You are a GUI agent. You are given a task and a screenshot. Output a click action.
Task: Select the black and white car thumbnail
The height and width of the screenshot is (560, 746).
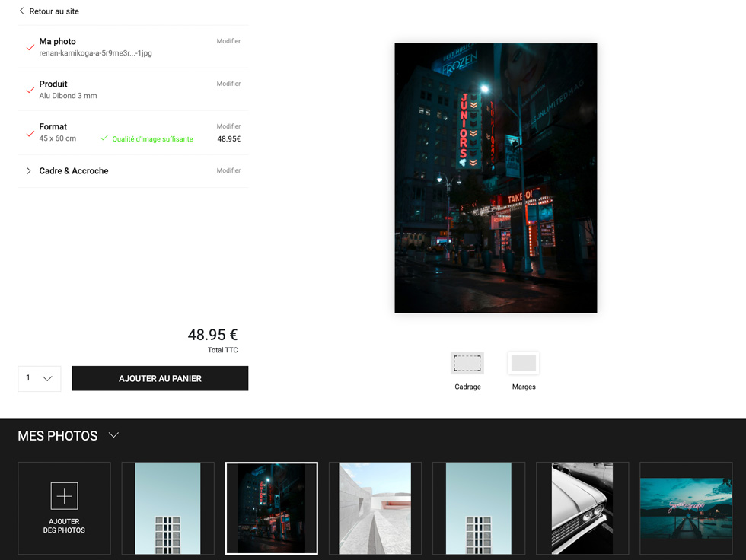coord(582,508)
